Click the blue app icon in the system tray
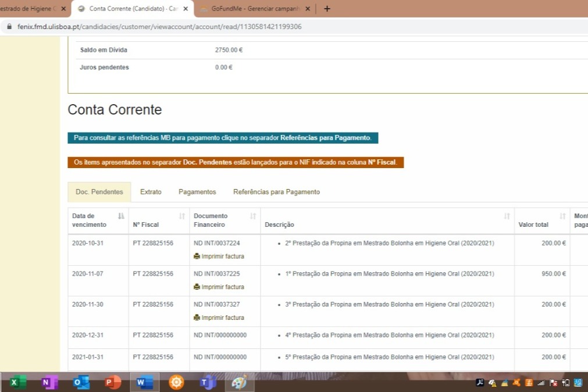Image resolution: width=588 pixels, height=392 pixels. point(578,383)
